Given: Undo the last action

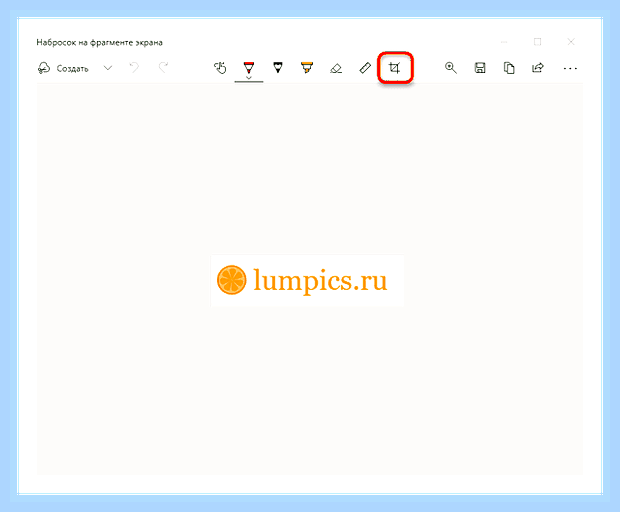Looking at the screenshot, I should pyautogui.click(x=134, y=68).
